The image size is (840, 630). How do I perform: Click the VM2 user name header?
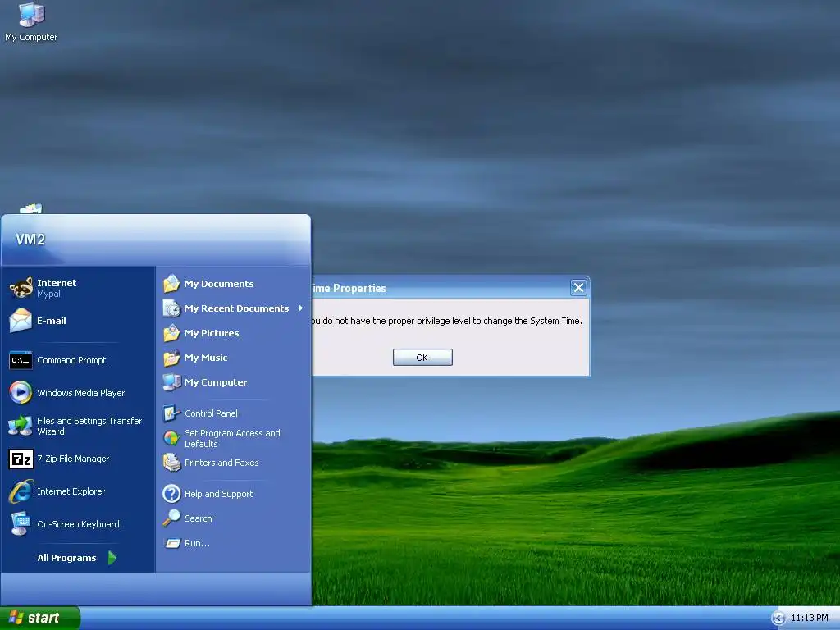point(30,240)
